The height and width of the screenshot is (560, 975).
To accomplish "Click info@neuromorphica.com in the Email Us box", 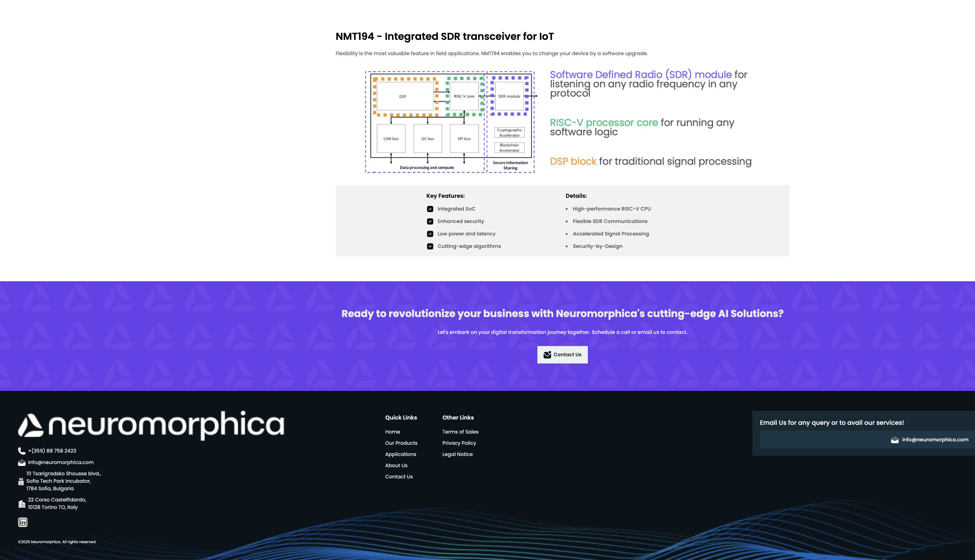I will [x=935, y=439].
